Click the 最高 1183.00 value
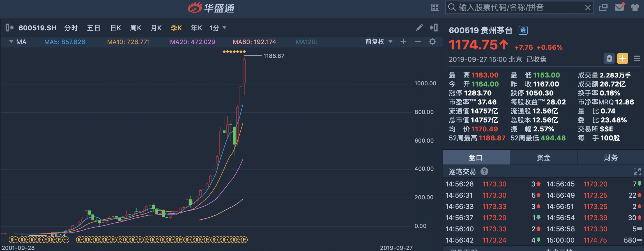Screen dimensions: 644x251 [x=485, y=75]
